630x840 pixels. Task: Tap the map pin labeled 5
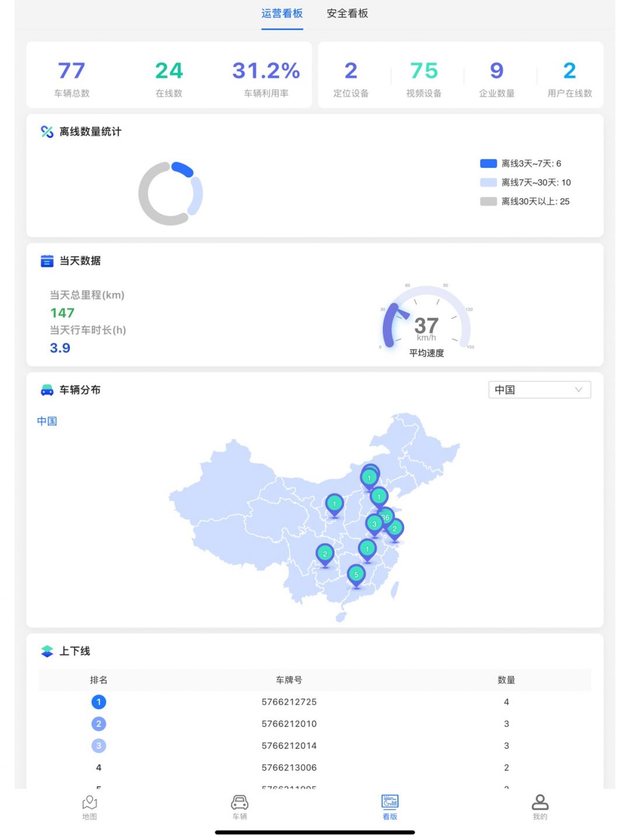pos(356,575)
